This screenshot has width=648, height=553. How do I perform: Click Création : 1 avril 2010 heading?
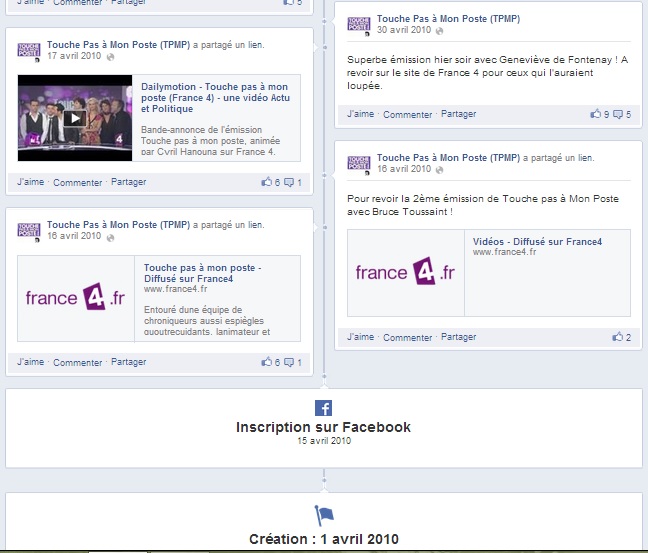tap(324, 539)
